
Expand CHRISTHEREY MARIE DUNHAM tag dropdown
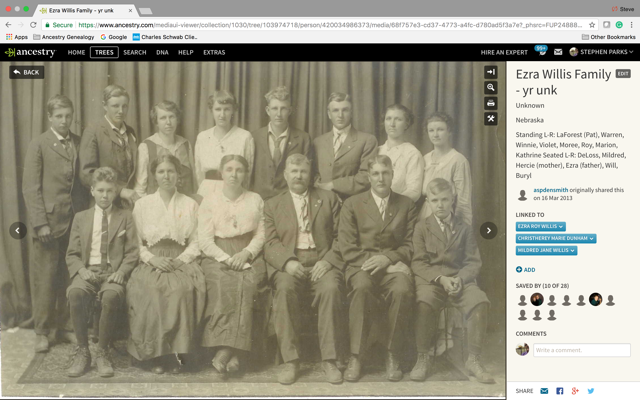(x=592, y=238)
